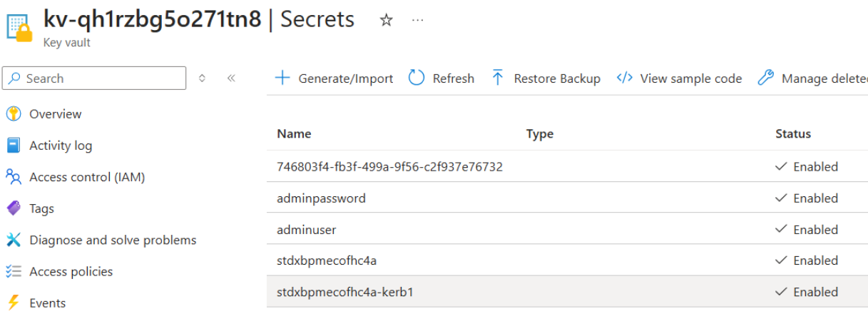Screen dimensions: 868x329
Task: Click View sample code
Action: pos(680,79)
